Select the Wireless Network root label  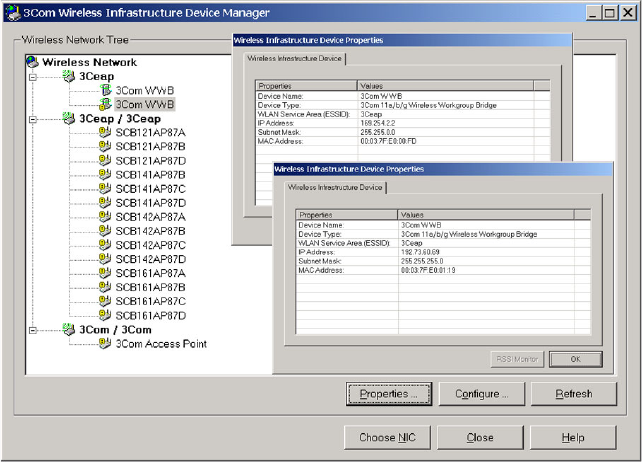(x=89, y=62)
